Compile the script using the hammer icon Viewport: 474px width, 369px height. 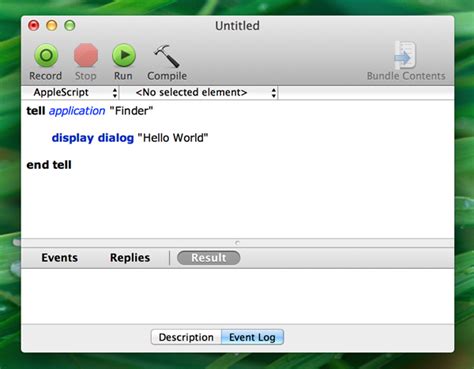tap(166, 56)
